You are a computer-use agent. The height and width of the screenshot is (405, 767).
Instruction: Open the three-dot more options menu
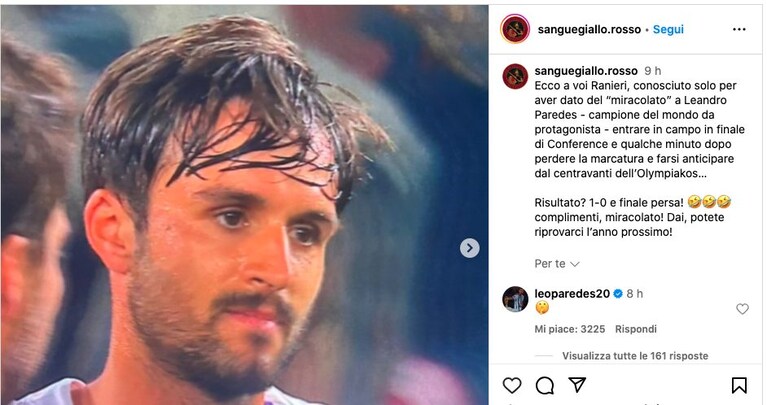click(739, 29)
